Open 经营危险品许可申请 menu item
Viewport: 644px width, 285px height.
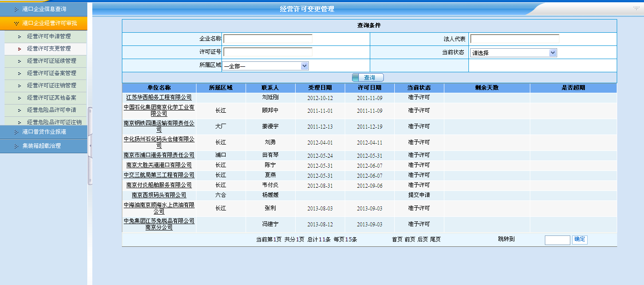coord(51,110)
